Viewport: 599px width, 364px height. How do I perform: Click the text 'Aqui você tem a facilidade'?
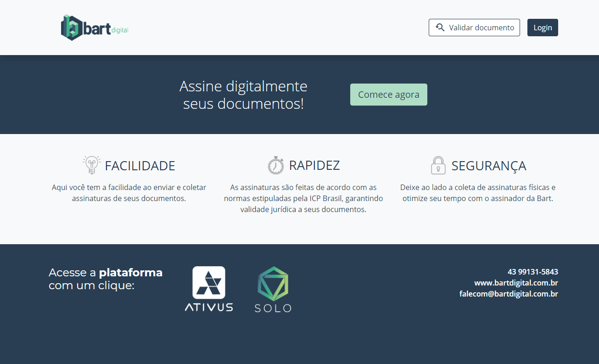[x=129, y=193]
